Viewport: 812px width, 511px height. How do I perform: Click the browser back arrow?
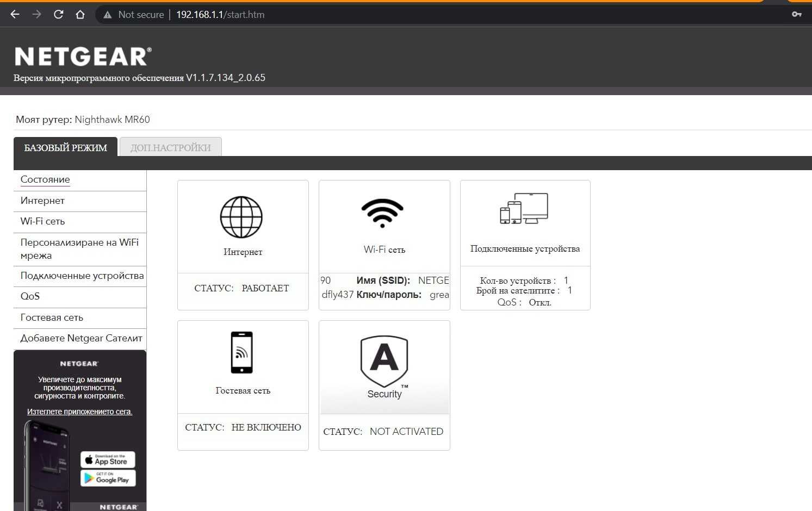click(x=15, y=15)
